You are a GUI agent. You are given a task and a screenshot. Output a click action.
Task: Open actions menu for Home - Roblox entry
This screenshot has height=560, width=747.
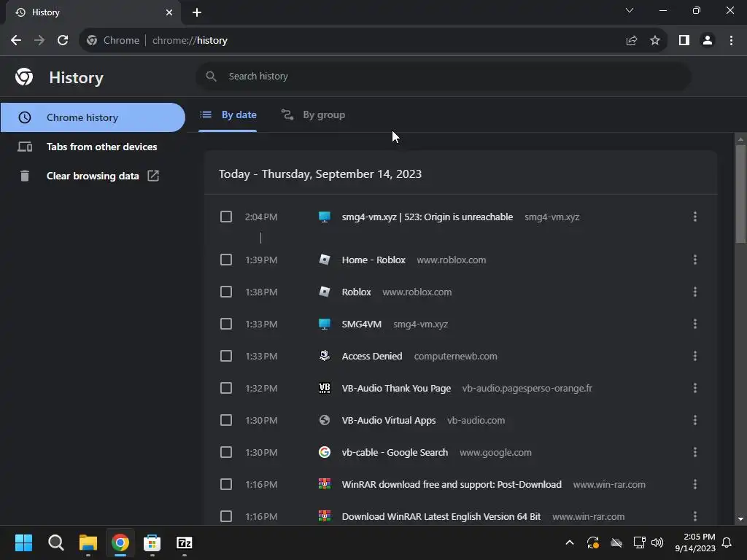point(695,260)
